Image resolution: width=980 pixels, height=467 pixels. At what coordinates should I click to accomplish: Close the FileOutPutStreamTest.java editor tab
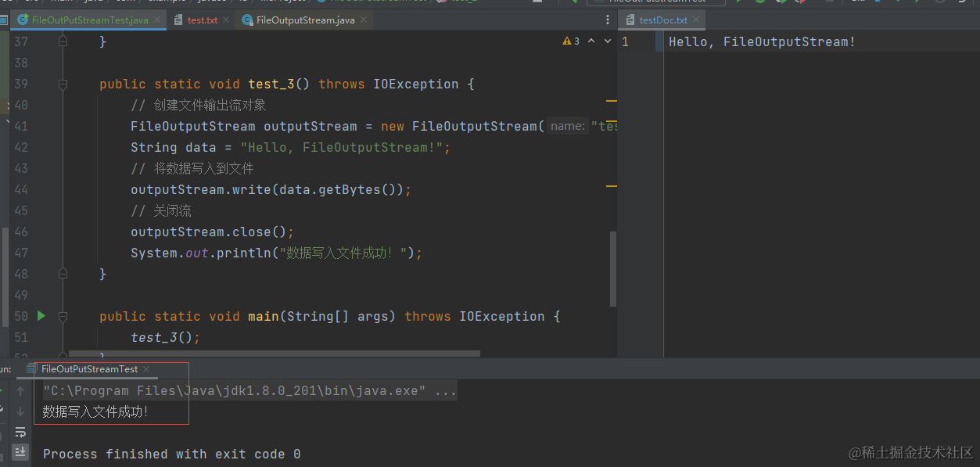click(x=157, y=20)
